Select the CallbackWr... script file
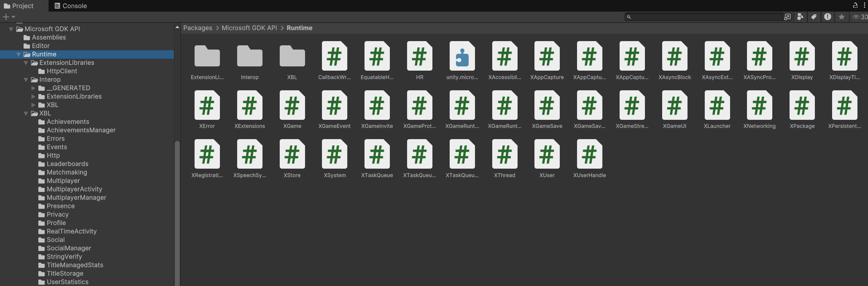Viewport: 868px width, 286px height. pyautogui.click(x=334, y=60)
